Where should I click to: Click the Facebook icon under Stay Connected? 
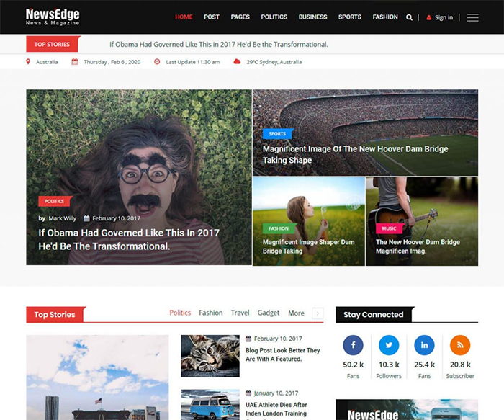click(x=353, y=345)
